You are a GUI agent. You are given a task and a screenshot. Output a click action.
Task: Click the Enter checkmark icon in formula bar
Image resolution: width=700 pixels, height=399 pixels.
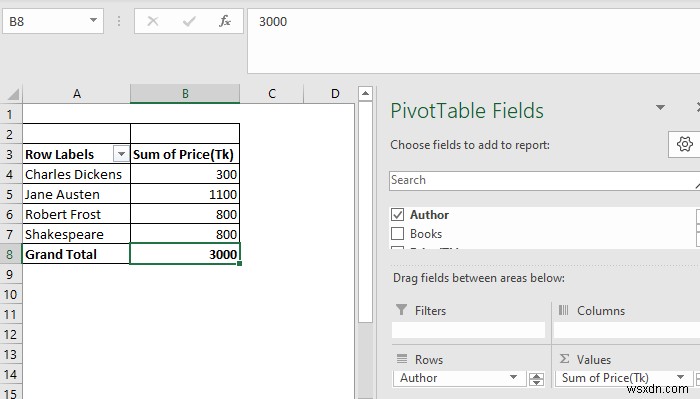[x=189, y=21]
